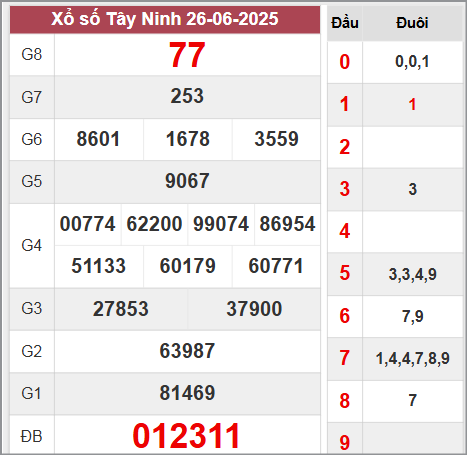Click the G4 number 51133

tap(99, 266)
